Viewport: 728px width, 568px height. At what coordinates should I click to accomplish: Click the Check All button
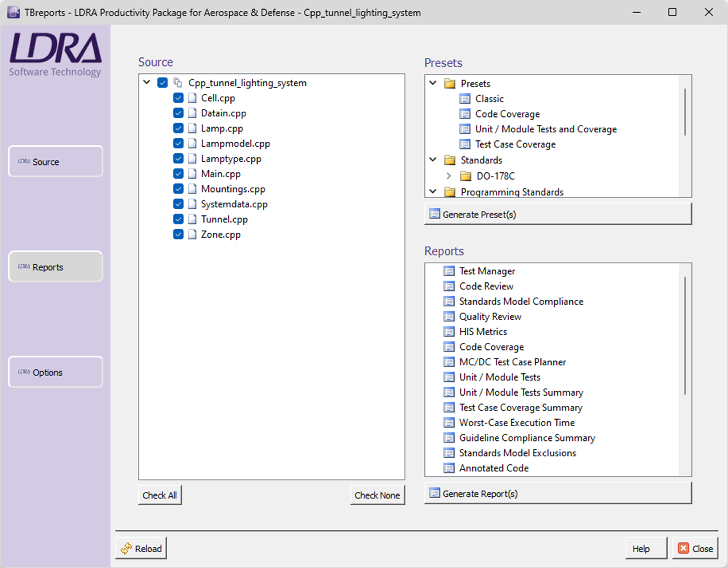click(160, 495)
